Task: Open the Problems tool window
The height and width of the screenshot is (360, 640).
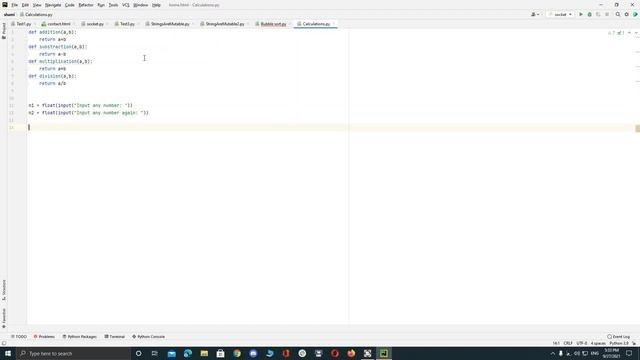Action: coord(44,337)
